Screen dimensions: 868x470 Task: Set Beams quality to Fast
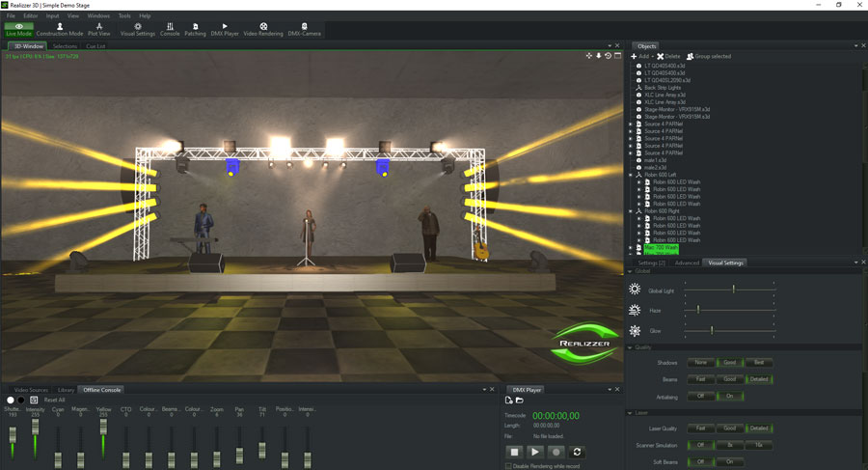[701, 379]
